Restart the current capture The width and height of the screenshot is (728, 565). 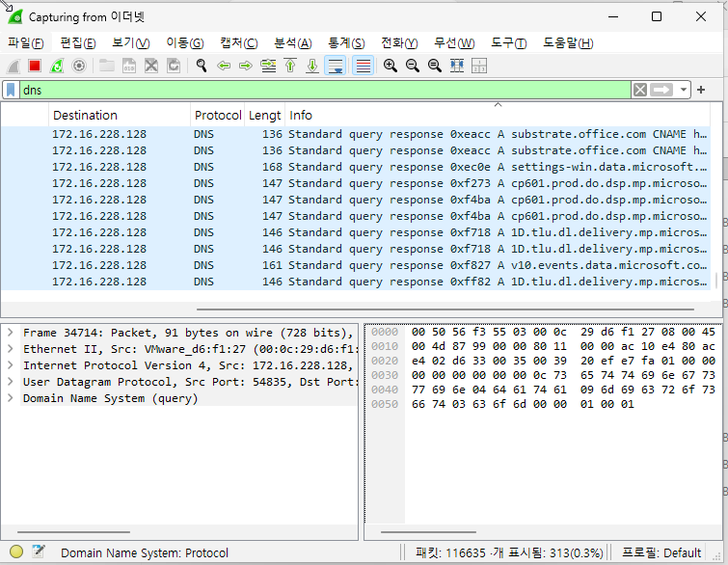click(x=57, y=66)
